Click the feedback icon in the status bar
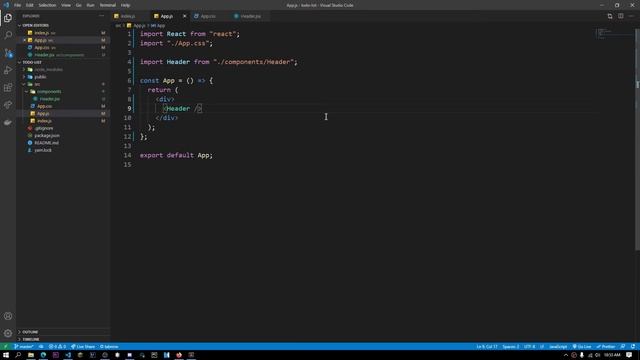Screen dimensions: 640x360 click(x=622, y=347)
